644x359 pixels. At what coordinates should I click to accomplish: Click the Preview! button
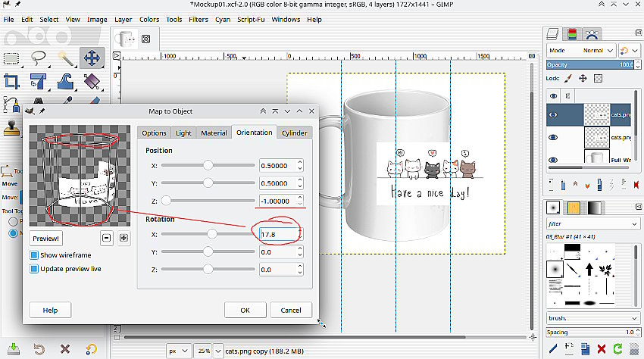click(x=45, y=238)
